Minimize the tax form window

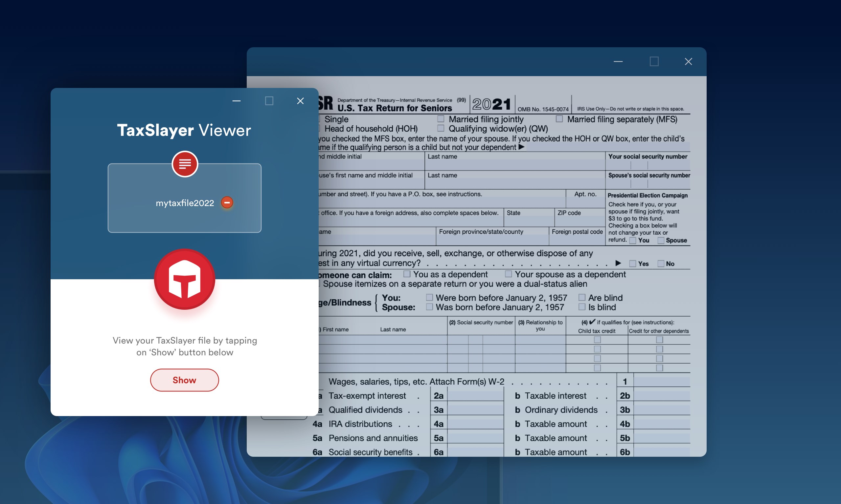[x=618, y=61]
